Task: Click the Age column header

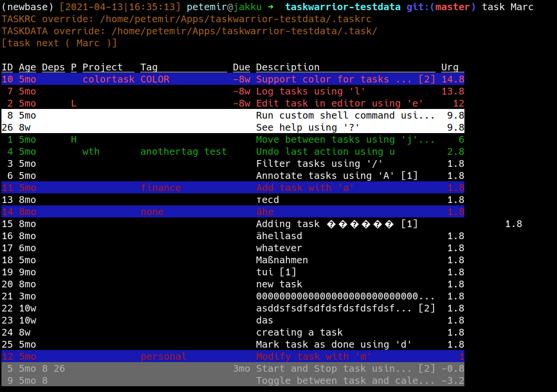Action: click(x=28, y=67)
